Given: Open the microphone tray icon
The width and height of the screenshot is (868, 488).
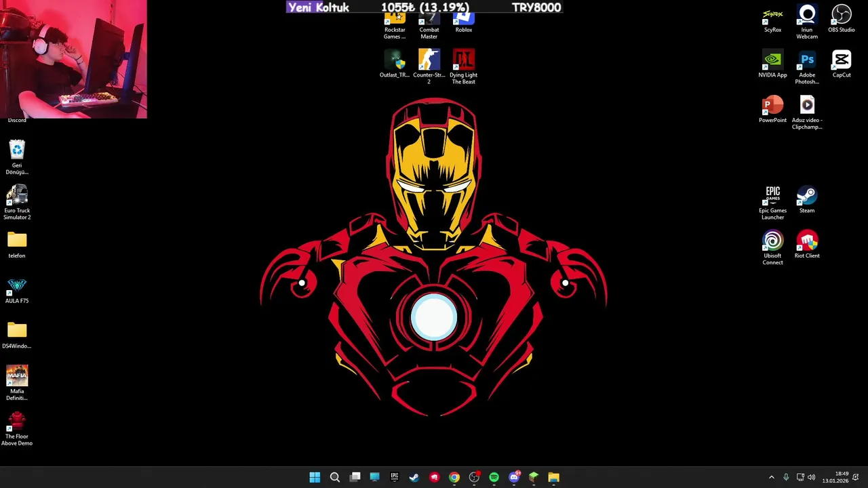Looking at the screenshot, I should tap(786, 477).
